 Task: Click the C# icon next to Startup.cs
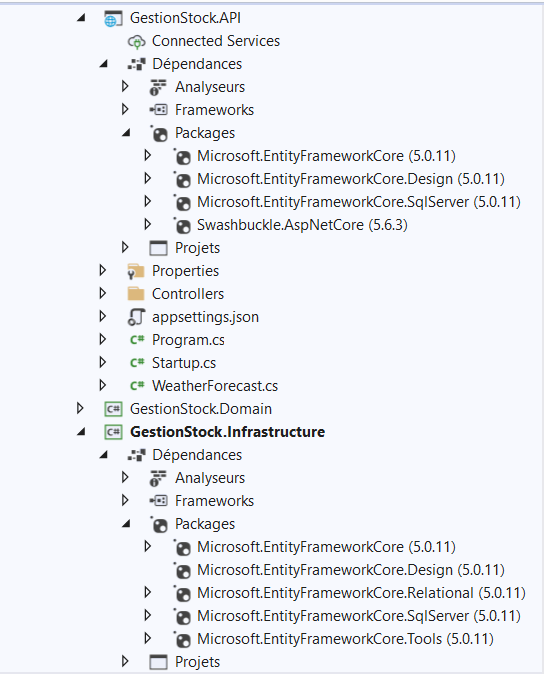pyautogui.click(x=137, y=363)
